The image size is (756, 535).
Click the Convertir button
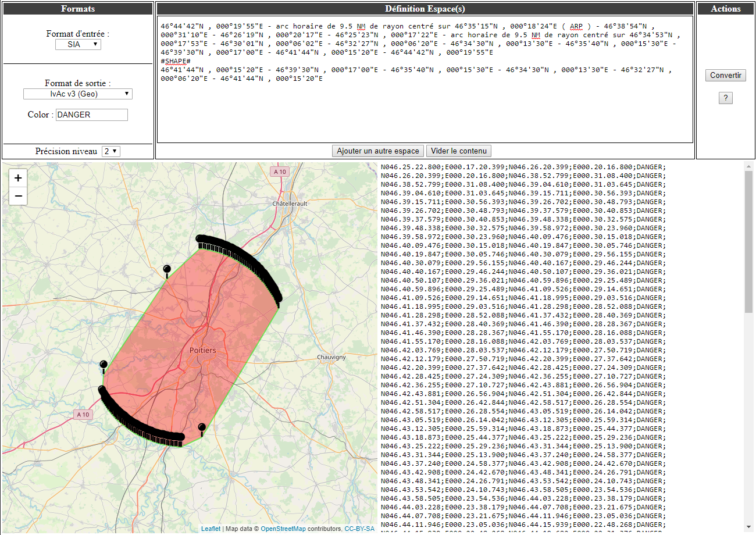tap(726, 75)
